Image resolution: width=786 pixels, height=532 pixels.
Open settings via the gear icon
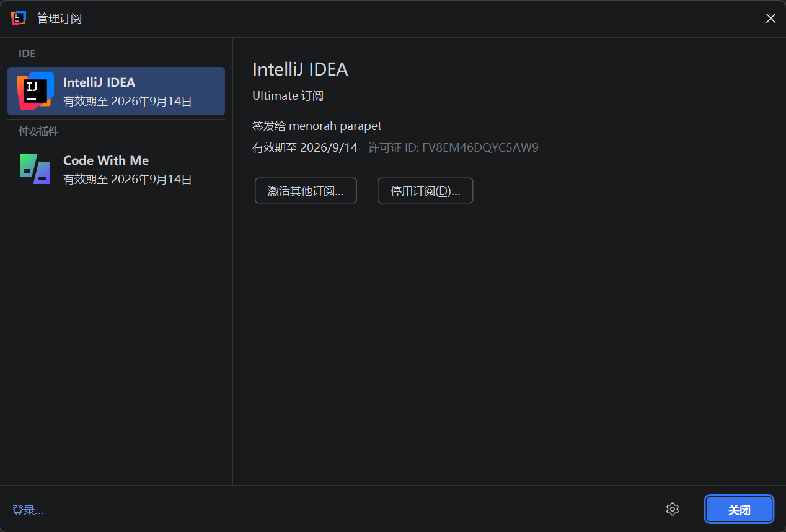click(673, 509)
